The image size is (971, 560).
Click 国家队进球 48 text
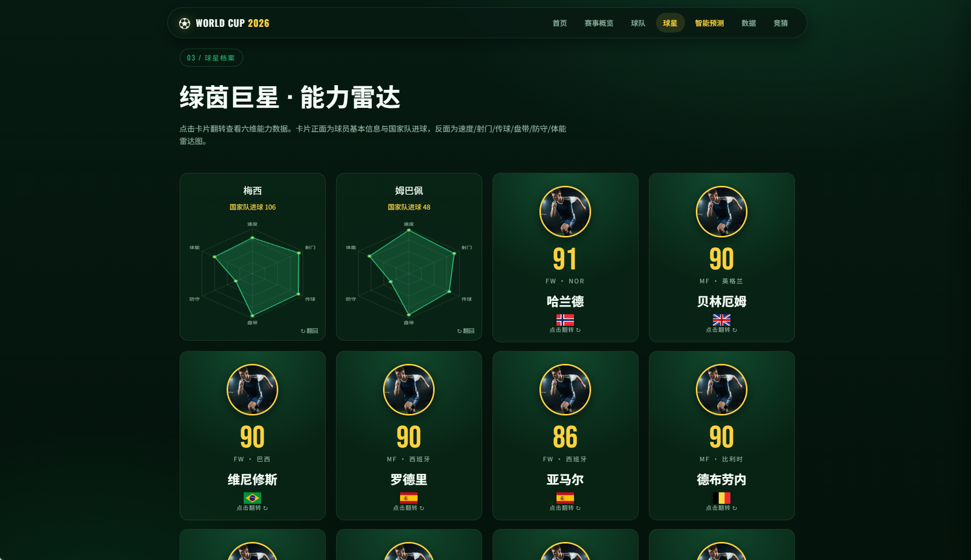[x=409, y=207]
